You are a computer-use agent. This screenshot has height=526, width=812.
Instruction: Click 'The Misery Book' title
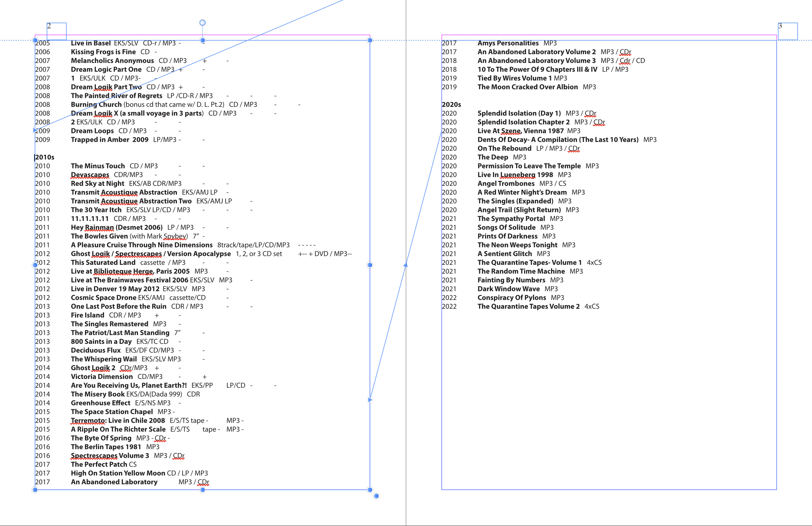tap(98, 394)
